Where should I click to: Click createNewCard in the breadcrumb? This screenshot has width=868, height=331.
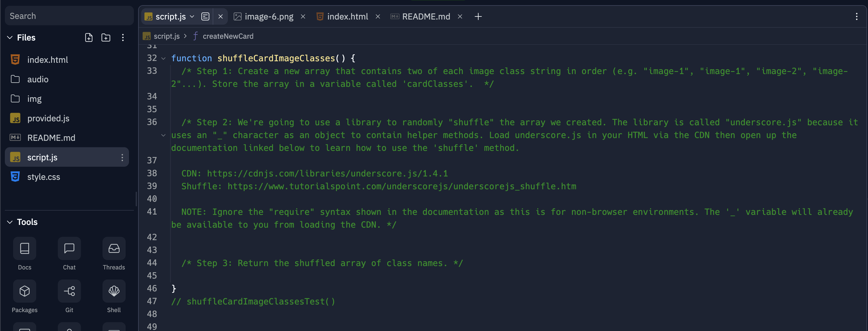[228, 36]
